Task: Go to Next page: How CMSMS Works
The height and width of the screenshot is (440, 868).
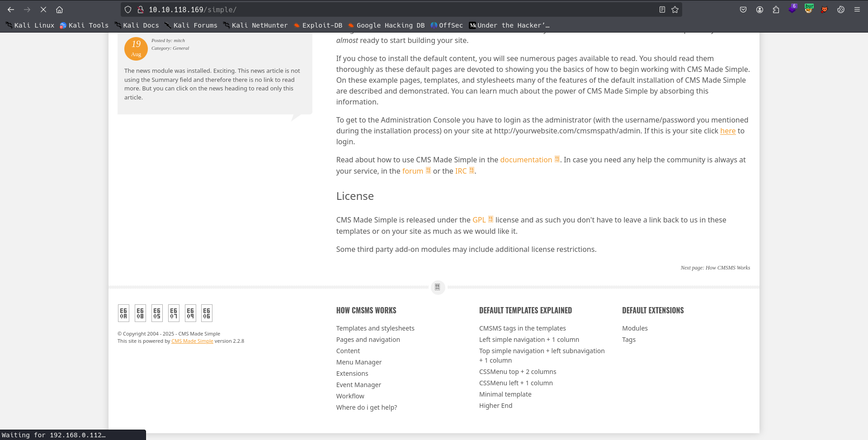Action: [x=715, y=268]
